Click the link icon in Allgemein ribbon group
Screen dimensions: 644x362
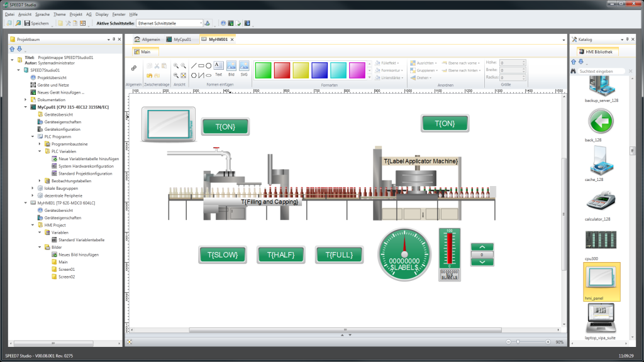[134, 68]
